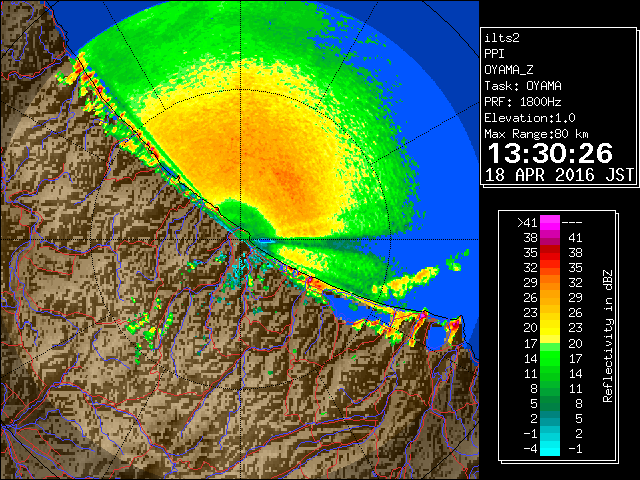Click the '>41' legend value
The width and height of the screenshot is (640, 480).
pyautogui.click(x=527, y=223)
